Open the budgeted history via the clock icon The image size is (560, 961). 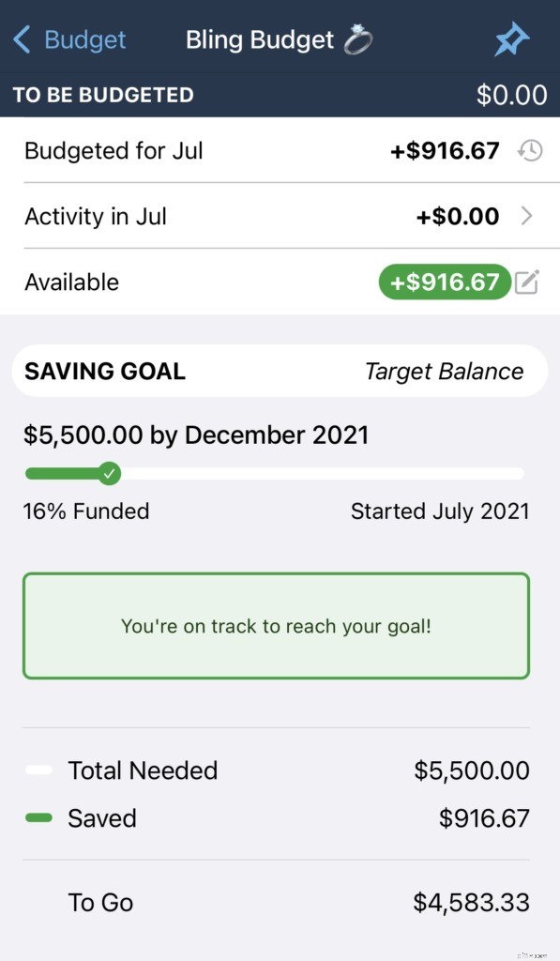(528, 150)
